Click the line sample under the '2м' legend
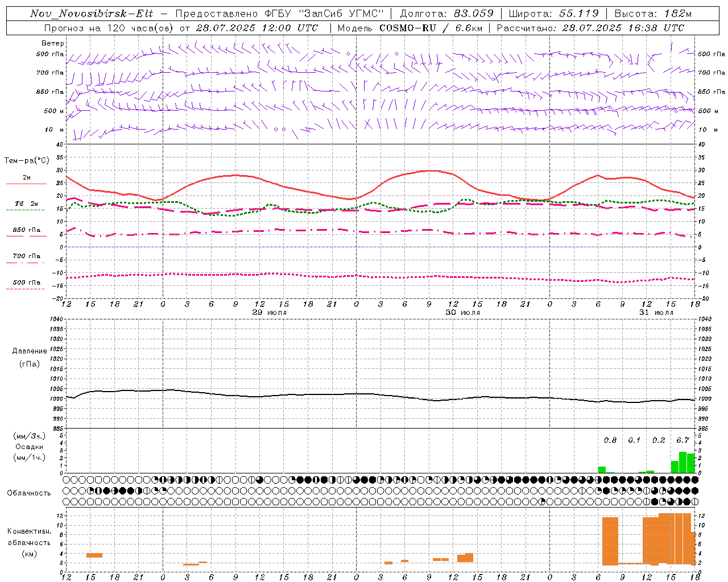 click(x=26, y=184)
